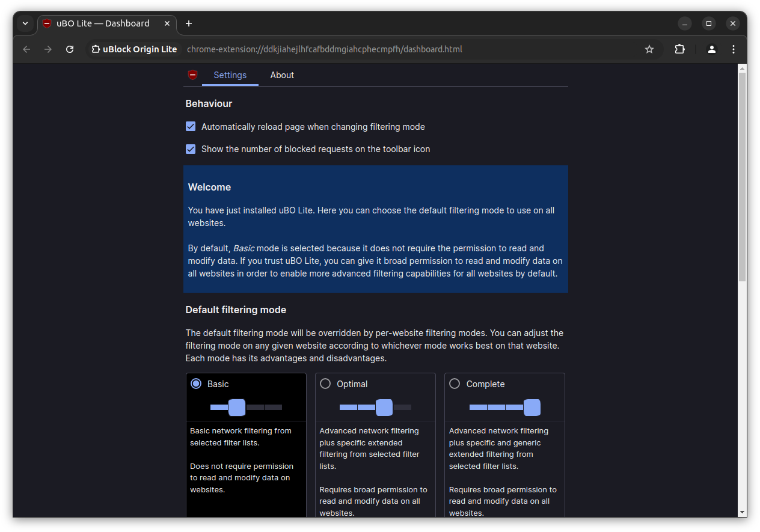The width and height of the screenshot is (760, 532).
Task: Uncheck showing blocked request count on toolbar icon
Action: click(191, 149)
